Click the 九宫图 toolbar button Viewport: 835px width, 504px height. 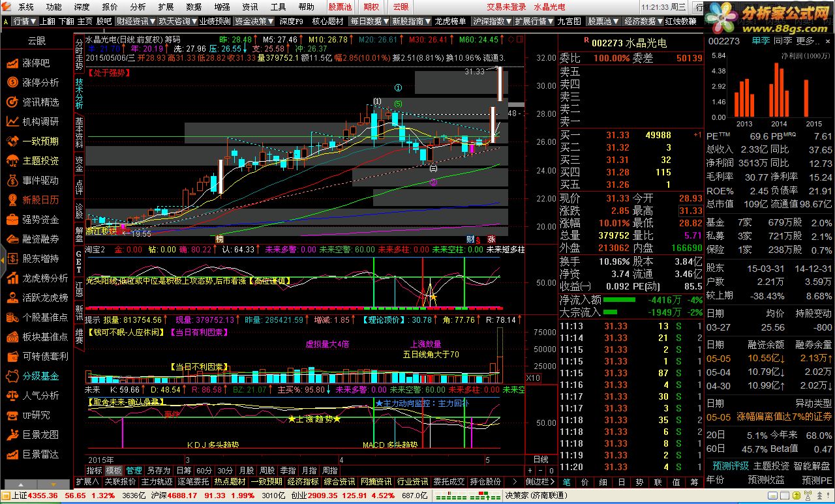click(569, 21)
